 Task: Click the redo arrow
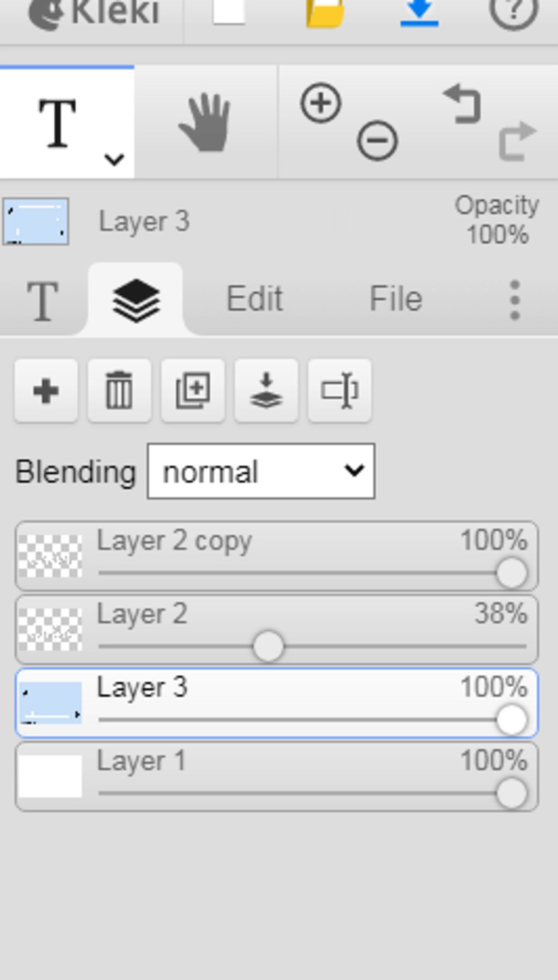pos(517,141)
